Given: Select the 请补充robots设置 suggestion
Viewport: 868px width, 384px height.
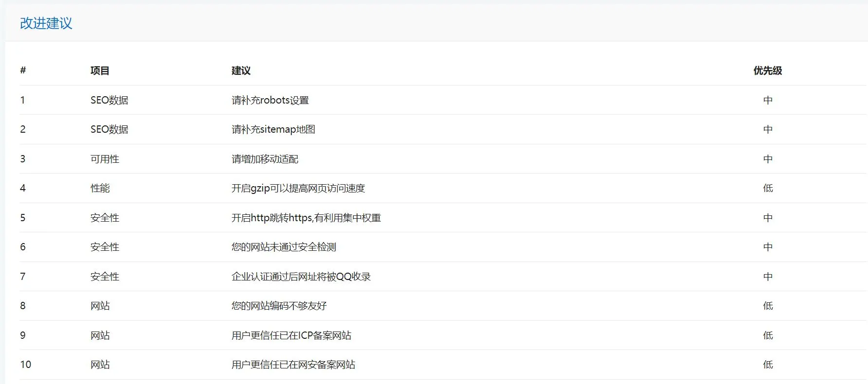Looking at the screenshot, I should [x=270, y=100].
